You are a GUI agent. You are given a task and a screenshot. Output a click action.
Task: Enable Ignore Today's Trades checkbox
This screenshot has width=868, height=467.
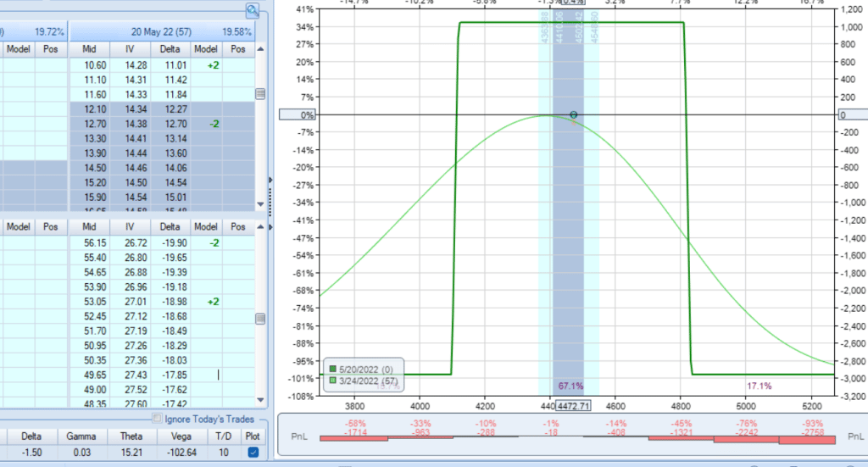click(156, 419)
